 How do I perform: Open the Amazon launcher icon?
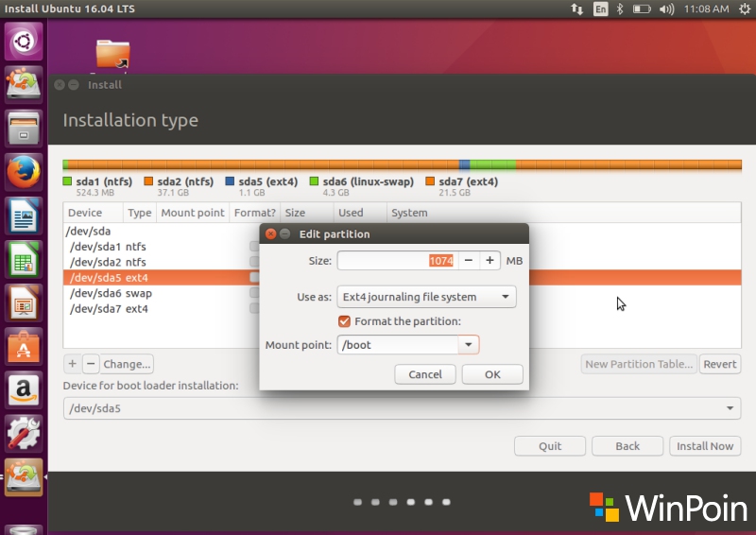23,389
